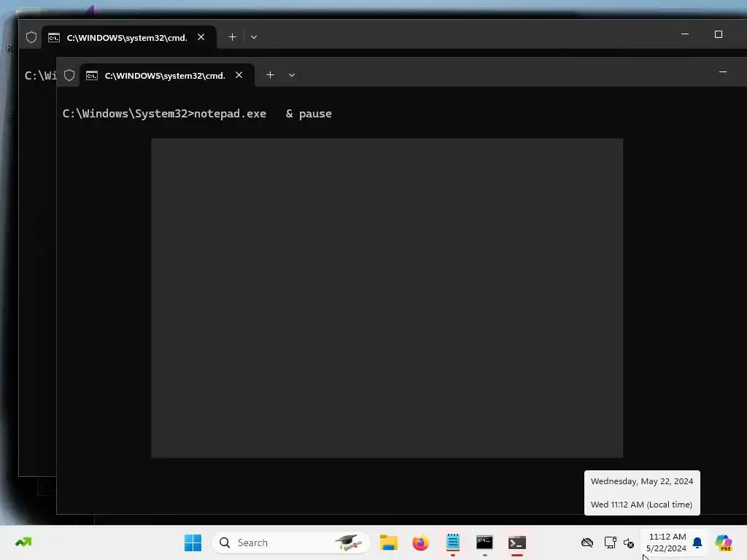Viewport: 747px width, 560px height.
Task: Click graduation cap search highlight icon
Action: click(348, 542)
